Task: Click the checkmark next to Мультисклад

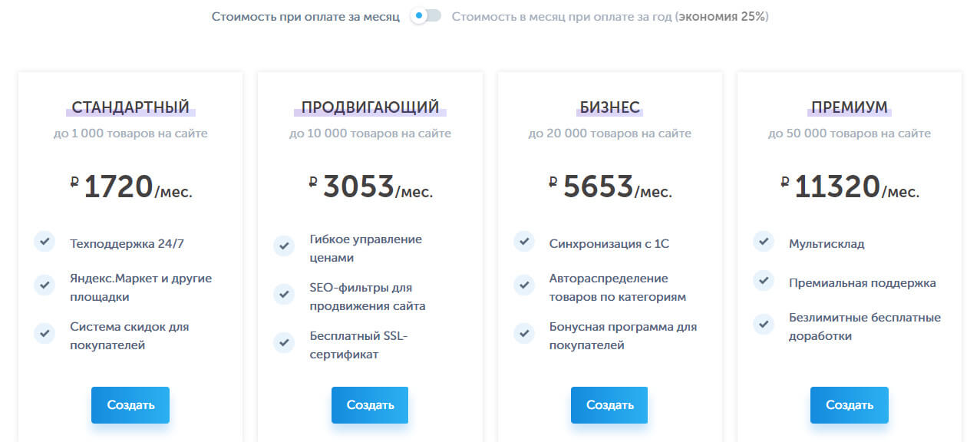Action: coord(763,241)
